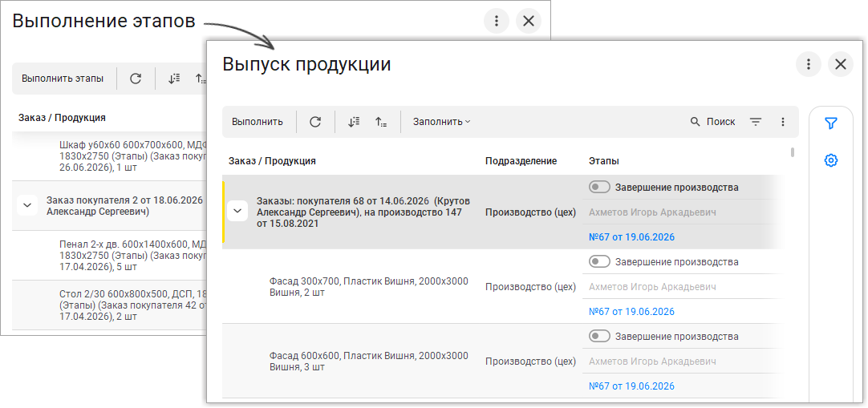Open Поиск search in Выпуск продукции toolbar
Viewport: 868px width, 408px height.
(713, 122)
